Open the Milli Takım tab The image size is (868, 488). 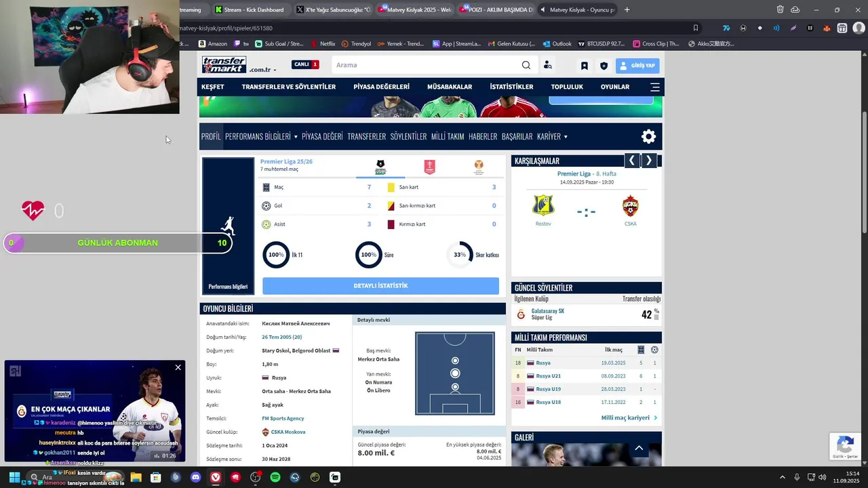tap(448, 136)
